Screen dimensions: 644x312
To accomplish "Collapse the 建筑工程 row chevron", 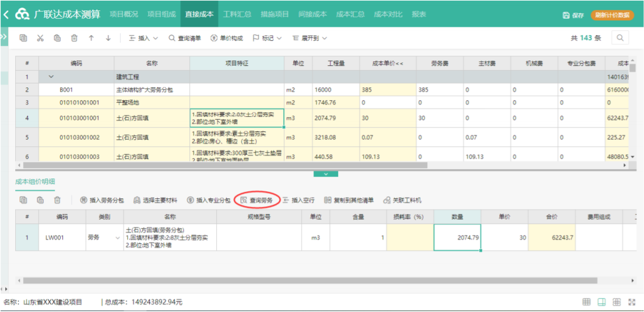I will [x=51, y=77].
